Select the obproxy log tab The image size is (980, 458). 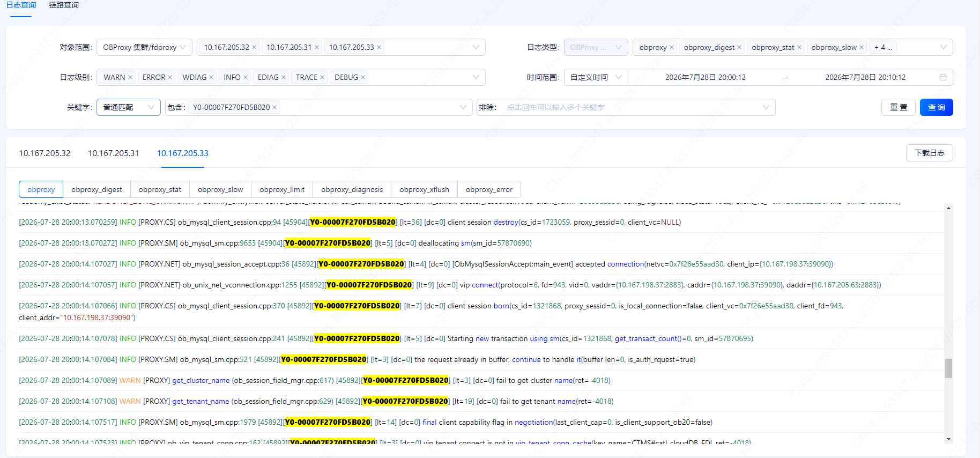[41, 189]
